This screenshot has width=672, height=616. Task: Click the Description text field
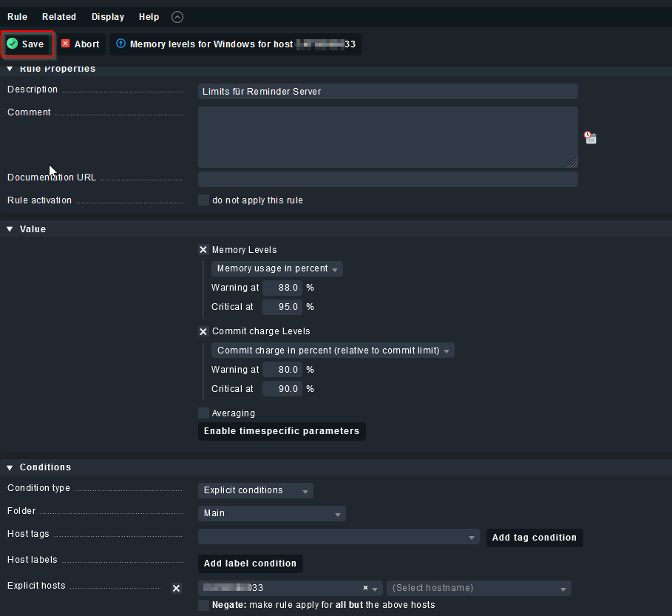click(x=387, y=92)
